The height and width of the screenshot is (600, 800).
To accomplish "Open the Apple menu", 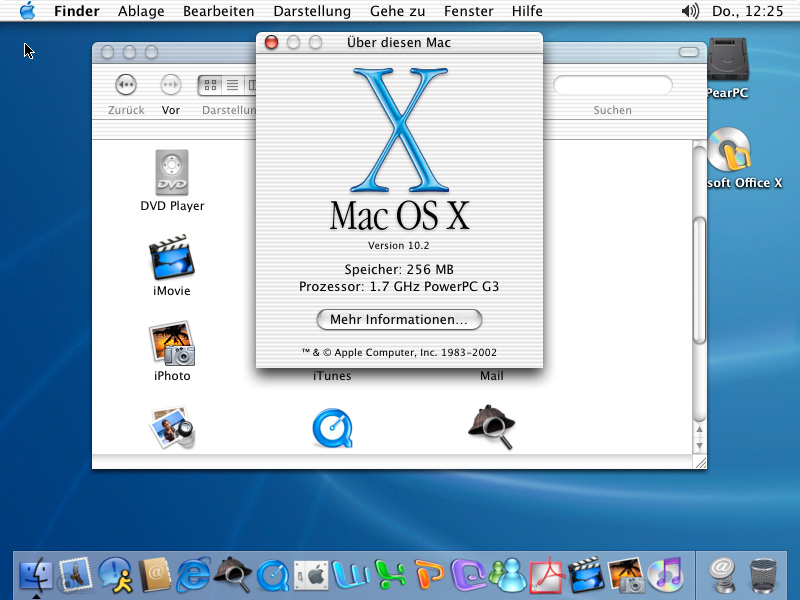I will 28,11.
